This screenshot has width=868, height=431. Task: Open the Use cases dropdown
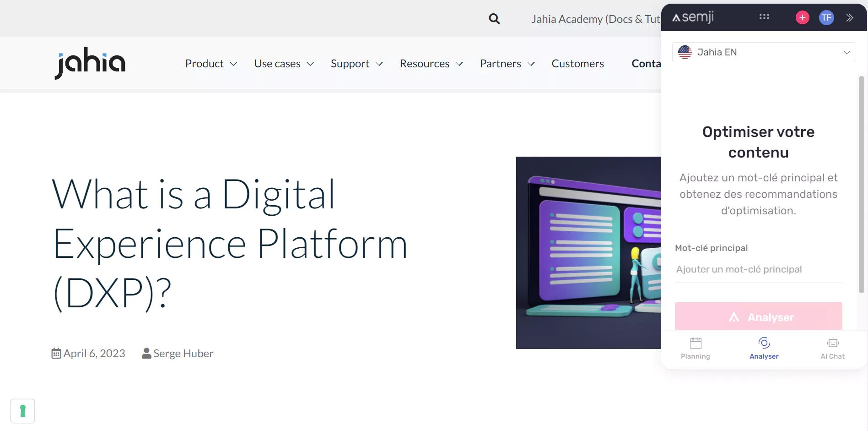click(x=284, y=64)
